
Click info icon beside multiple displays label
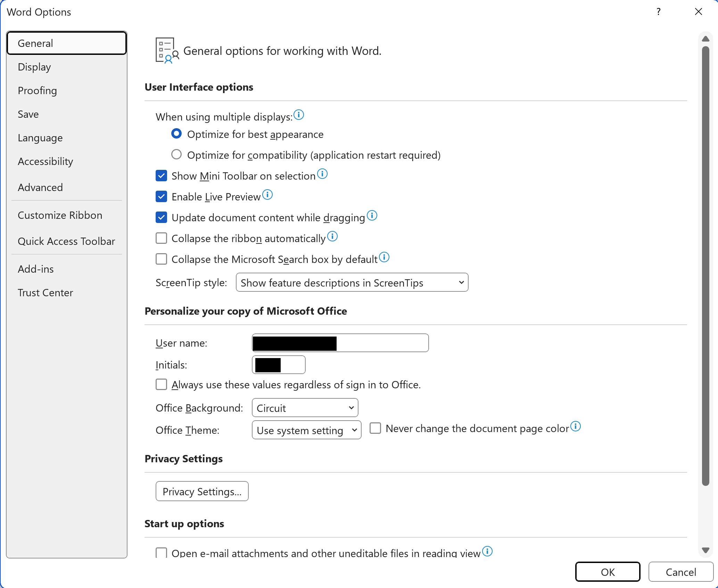(299, 115)
